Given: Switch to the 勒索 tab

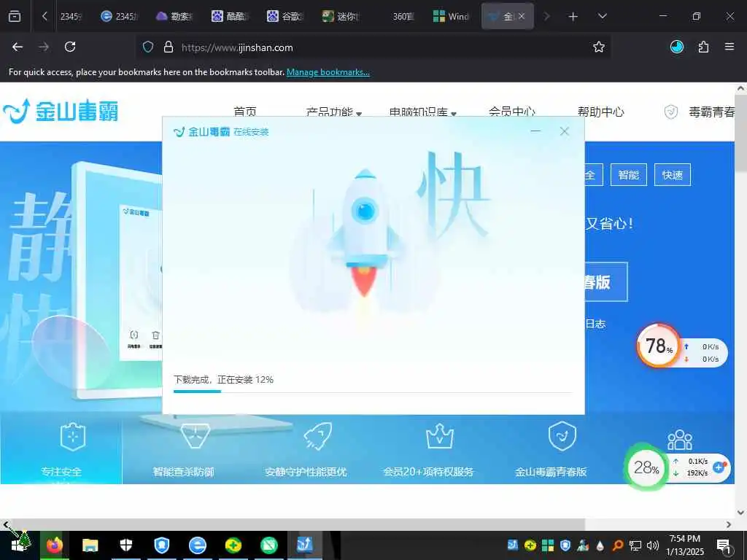Looking at the screenshot, I should click(174, 16).
